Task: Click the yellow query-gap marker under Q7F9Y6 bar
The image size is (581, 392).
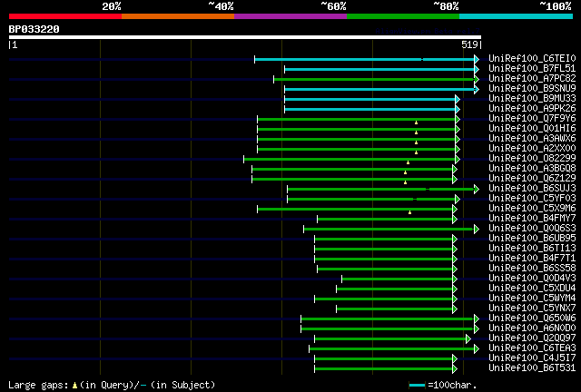Action: (x=416, y=122)
